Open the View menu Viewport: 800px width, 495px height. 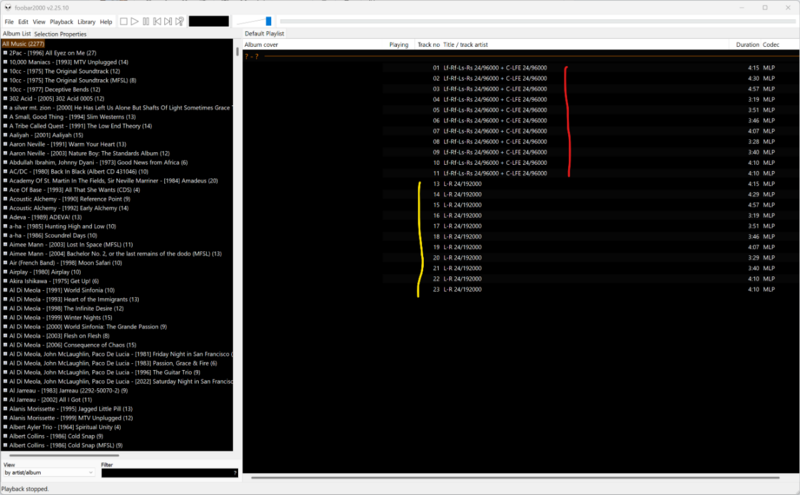click(x=39, y=22)
